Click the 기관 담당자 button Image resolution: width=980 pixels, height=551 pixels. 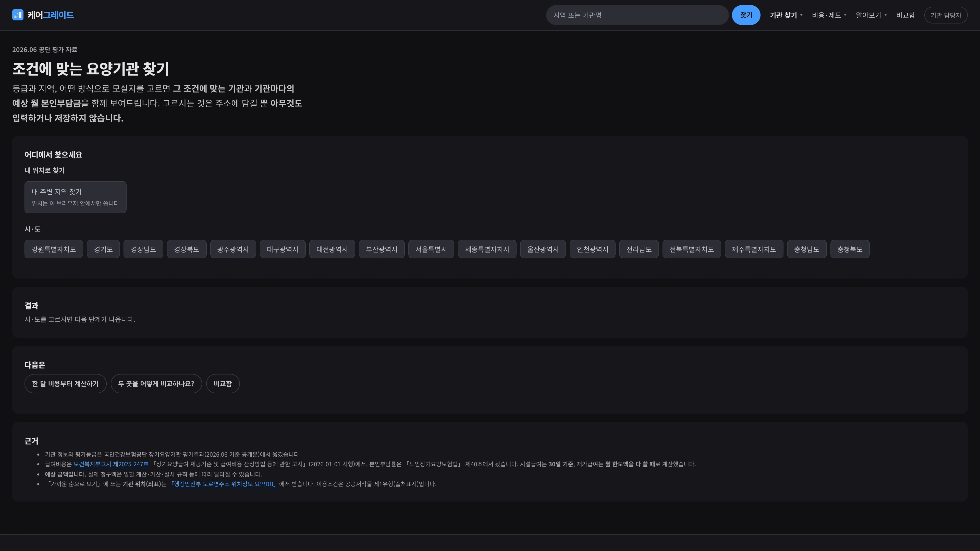coord(945,15)
